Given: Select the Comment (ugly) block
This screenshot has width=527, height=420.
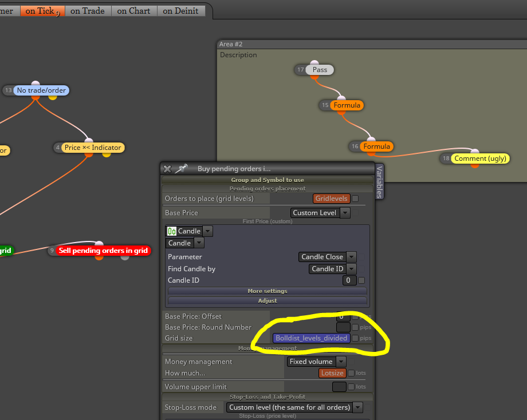Looking at the screenshot, I should 480,159.
